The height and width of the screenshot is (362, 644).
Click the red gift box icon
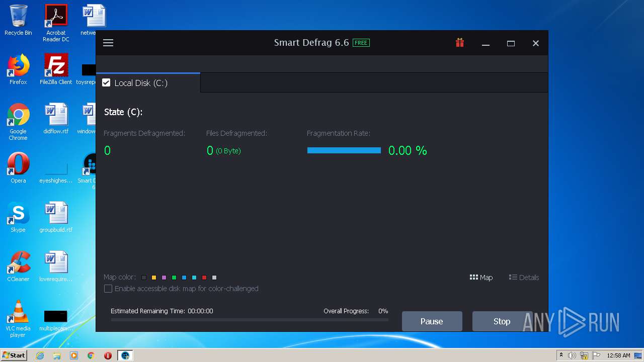pyautogui.click(x=460, y=43)
